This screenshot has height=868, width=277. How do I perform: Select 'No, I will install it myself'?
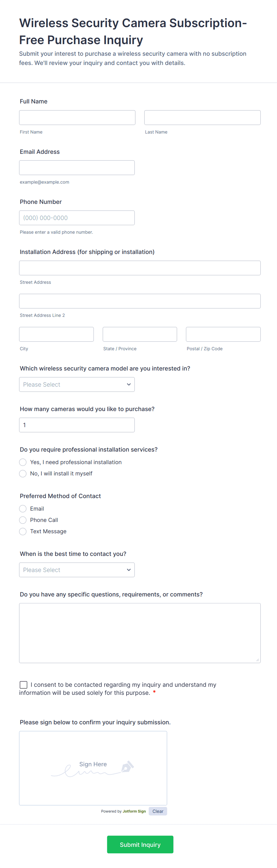[x=23, y=474]
